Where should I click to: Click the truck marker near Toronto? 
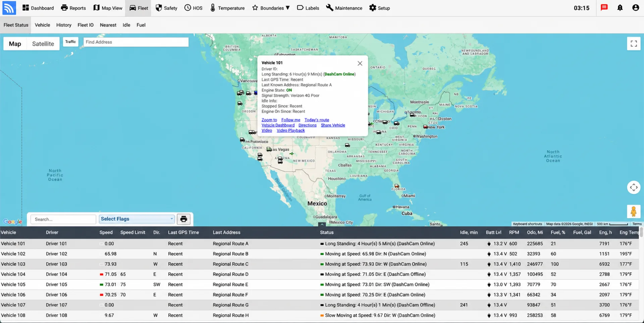pos(413,115)
